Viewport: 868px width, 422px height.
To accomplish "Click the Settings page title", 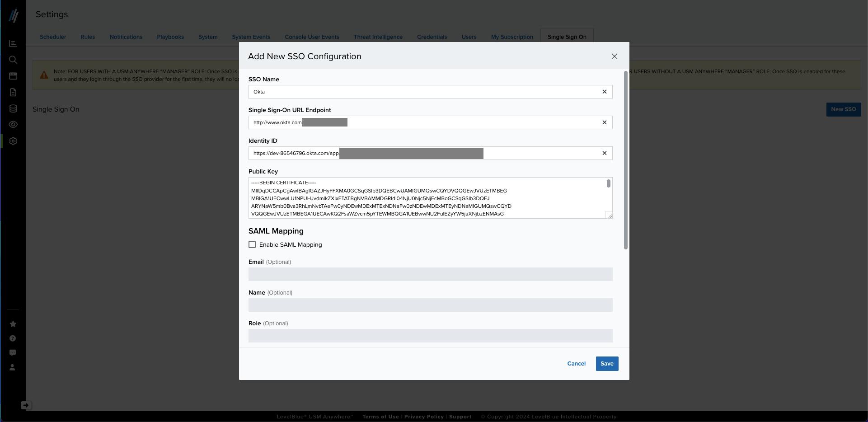I will (52, 14).
